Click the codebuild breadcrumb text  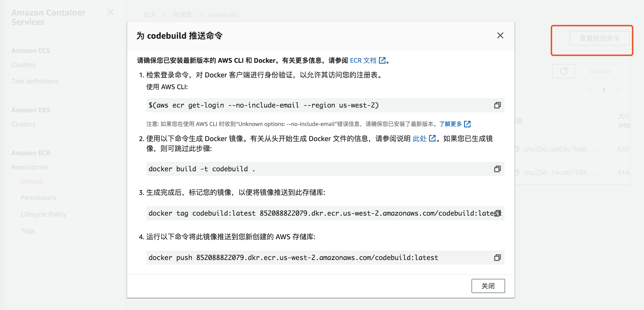(223, 15)
